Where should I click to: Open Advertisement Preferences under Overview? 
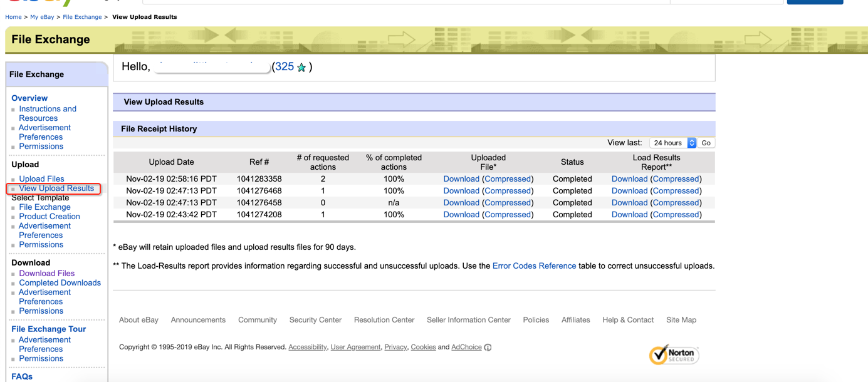44,132
